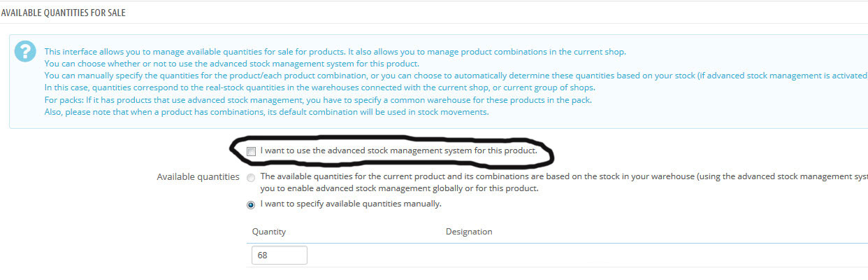Click 'This interface allows you to manage' help line
Image resolution: width=868 pixels, height=280 pixels.
(x=335, y=52)
